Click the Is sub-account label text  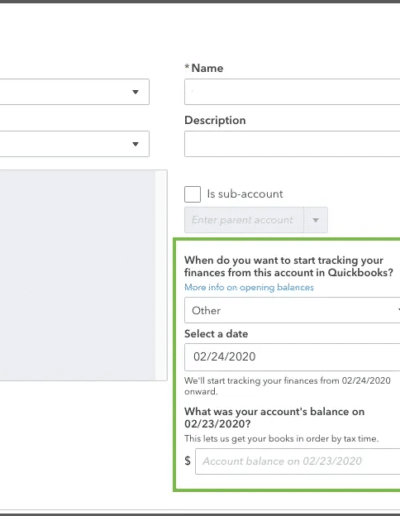point(245,194)
